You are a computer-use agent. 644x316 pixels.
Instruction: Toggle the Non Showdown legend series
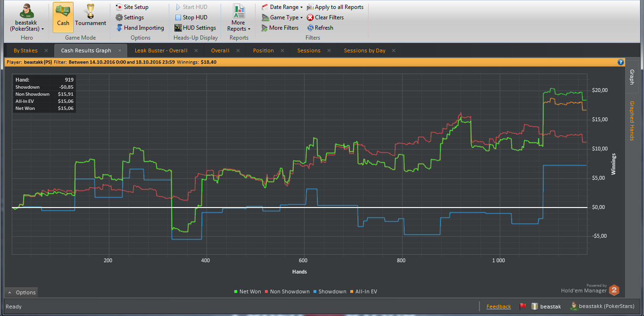coord(287,291)
